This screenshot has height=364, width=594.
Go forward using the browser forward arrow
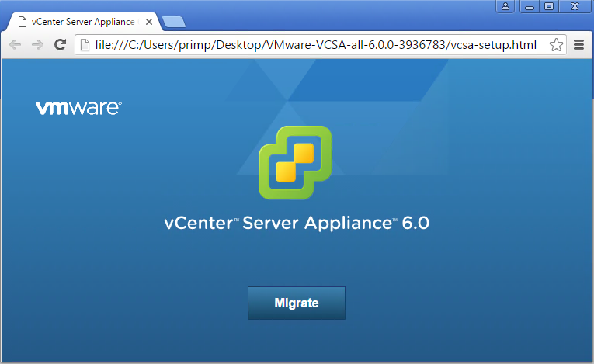pyautogui.click(x=37, y=45)
